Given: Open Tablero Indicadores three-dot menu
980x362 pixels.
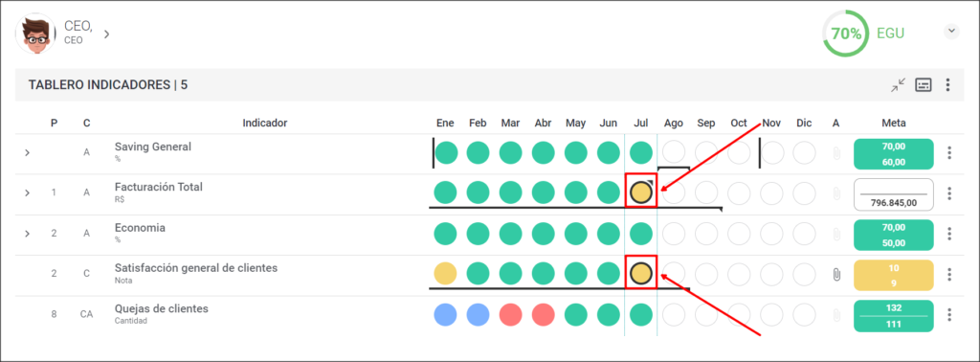Looking at the screenshot, I should (x=948, y=85).
